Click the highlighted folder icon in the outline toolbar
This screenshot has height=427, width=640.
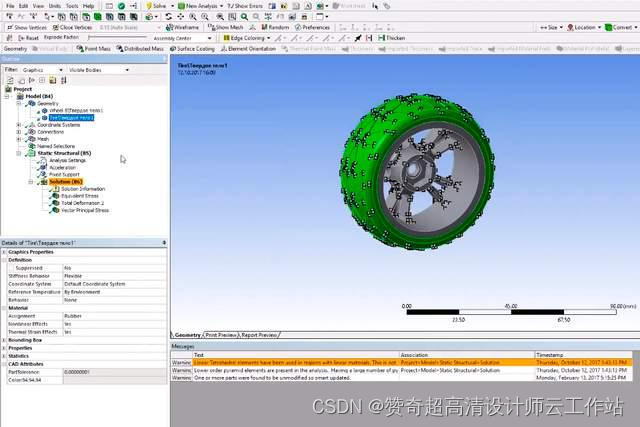(x=53, y=80)
